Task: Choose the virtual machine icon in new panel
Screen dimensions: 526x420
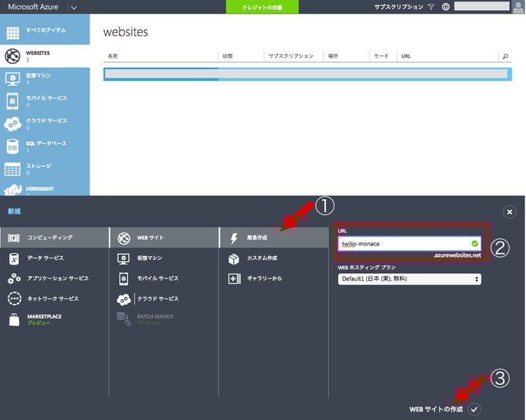Action: click(x=123, y=258)
